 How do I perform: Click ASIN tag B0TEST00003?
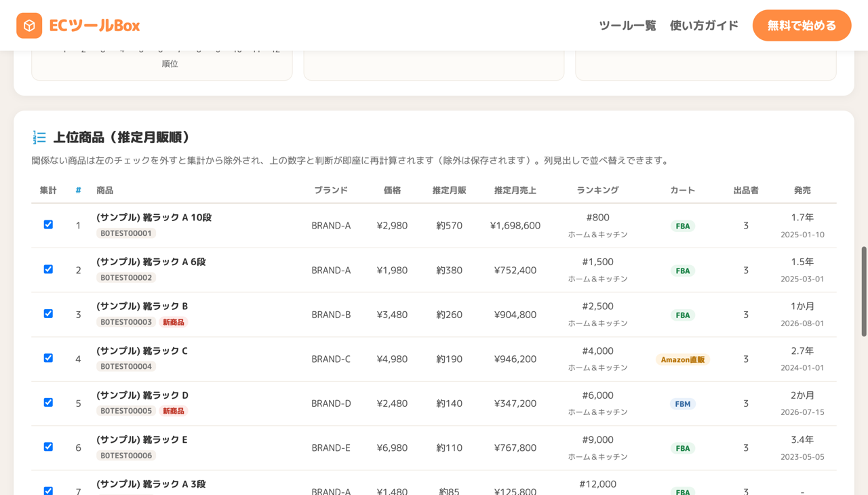126,322
